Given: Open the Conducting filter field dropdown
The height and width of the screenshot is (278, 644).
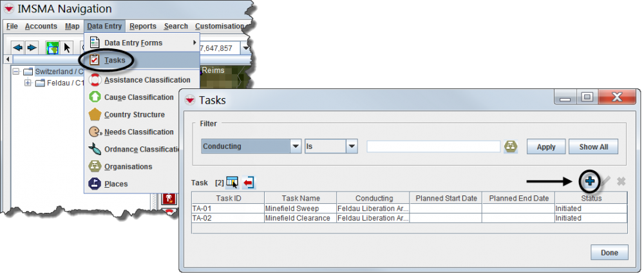Looking at the screenshot, I should coord(296,146).
